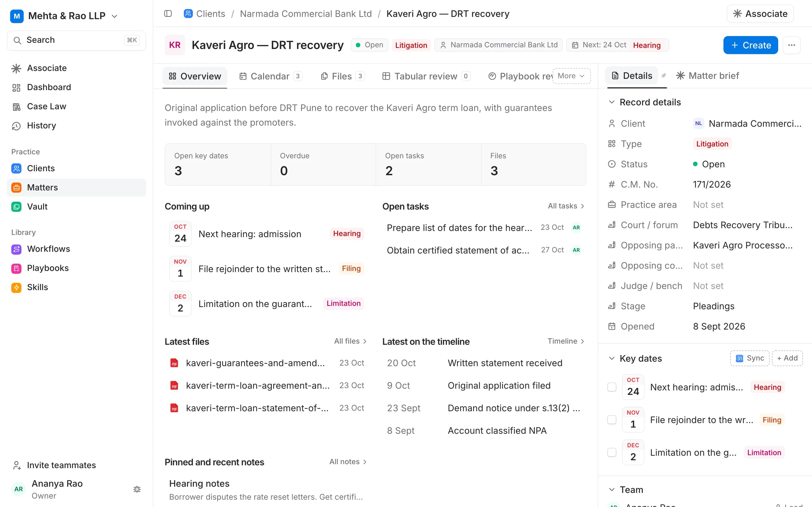Click the blue Create button
The height and width of the screenshot is (507, 812).
[750, 45]
